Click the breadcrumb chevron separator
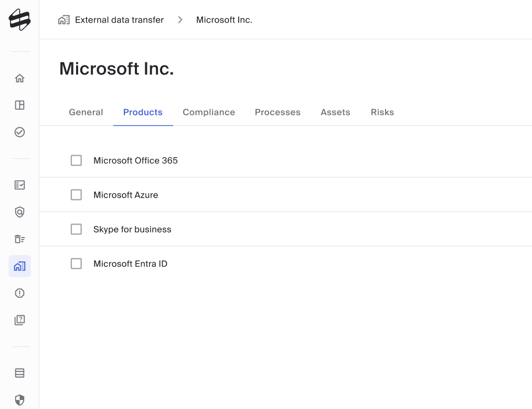 click(180, 20)
